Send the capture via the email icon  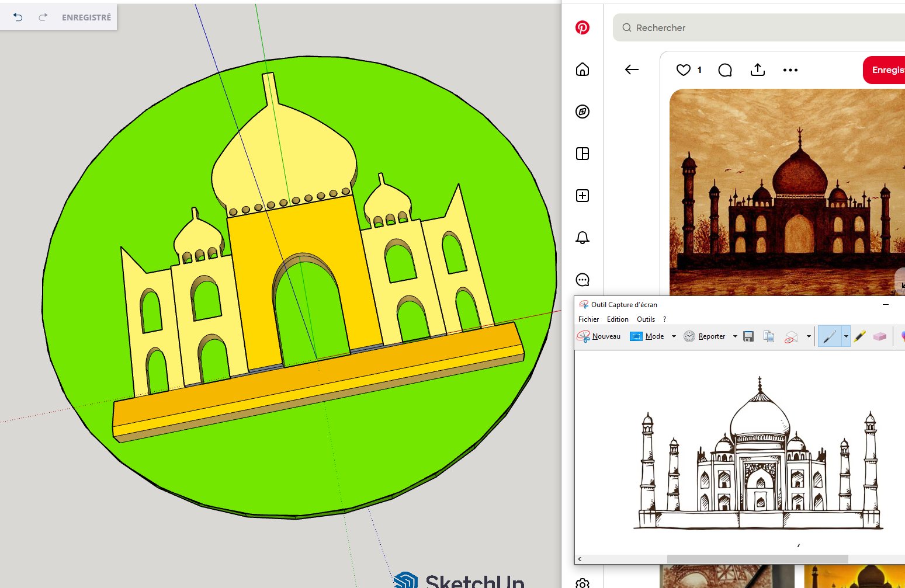pyautogui.click(x=791, y=337)
